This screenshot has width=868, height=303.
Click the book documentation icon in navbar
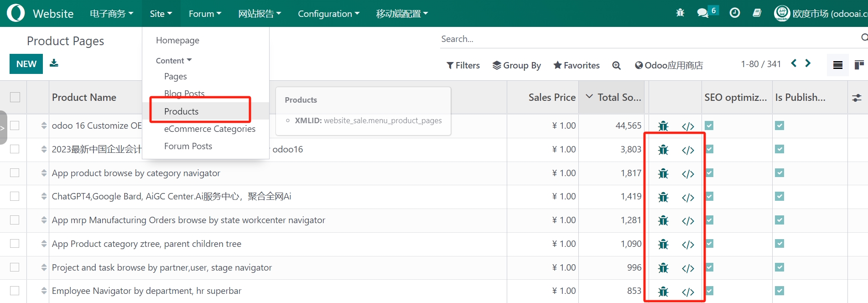coord(757,13)
